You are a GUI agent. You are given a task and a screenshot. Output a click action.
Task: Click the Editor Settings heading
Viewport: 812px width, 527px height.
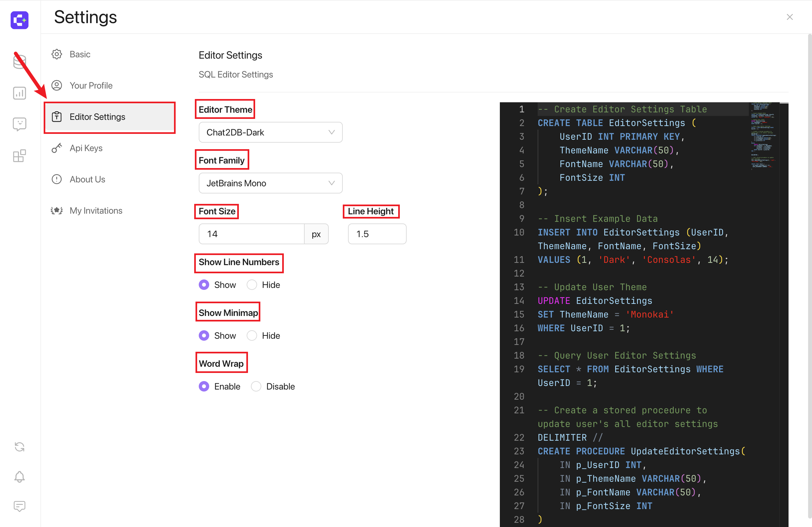[230, 55]
